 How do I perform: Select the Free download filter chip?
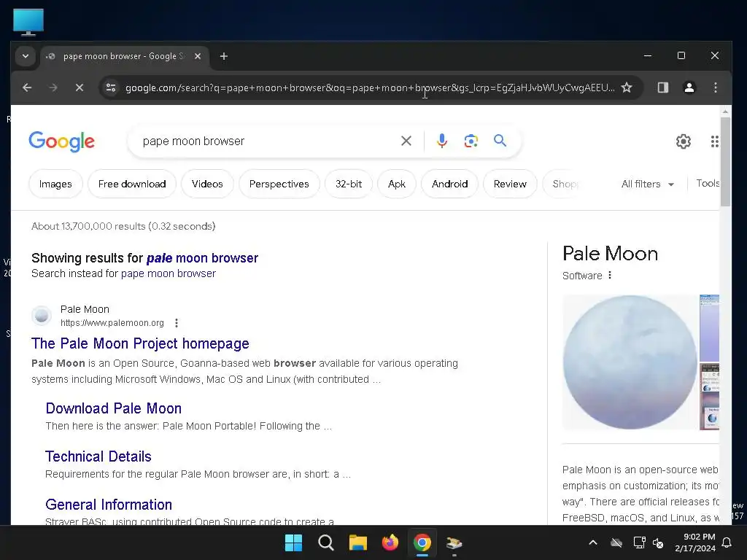(132, 184)
